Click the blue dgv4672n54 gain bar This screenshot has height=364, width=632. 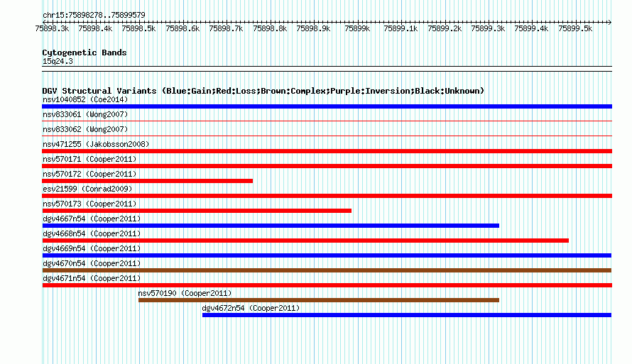tap(407, 315)
